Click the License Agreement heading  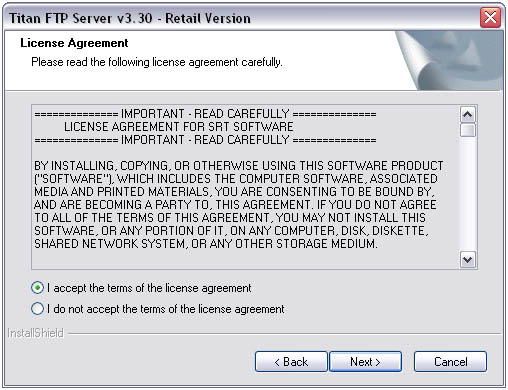[x=74, y=43]
